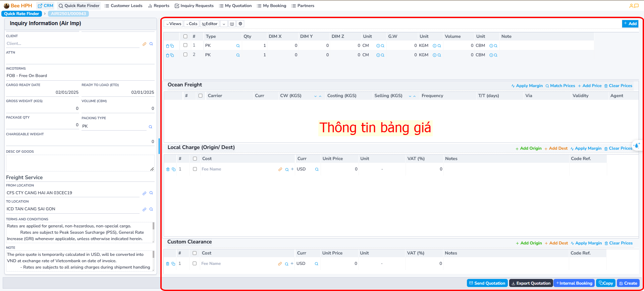This screenshot has height=291, width=644.
Task: Open dropdown arrow next to Editor
Action: tap(224, 24)
